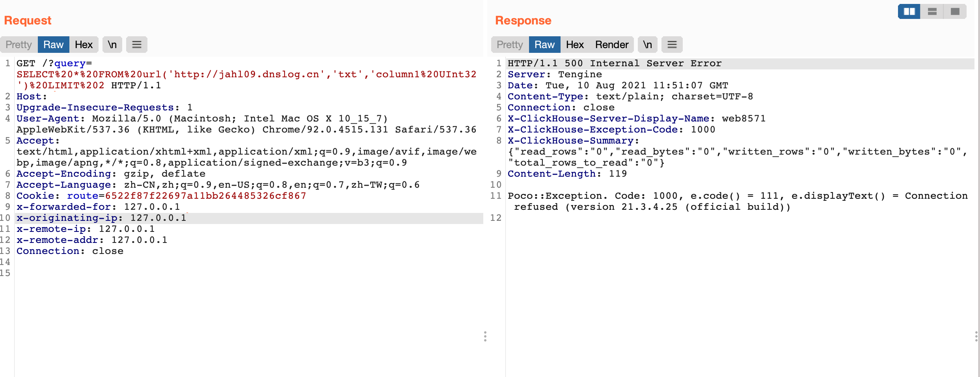
Task: Click the Host header line
Action: 32,97
